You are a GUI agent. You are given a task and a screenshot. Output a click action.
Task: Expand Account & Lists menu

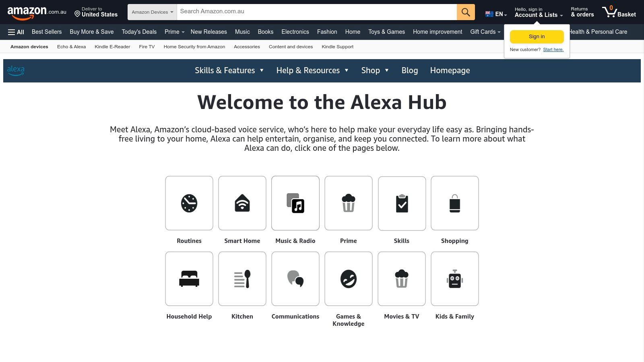click(x=539, y=12)
